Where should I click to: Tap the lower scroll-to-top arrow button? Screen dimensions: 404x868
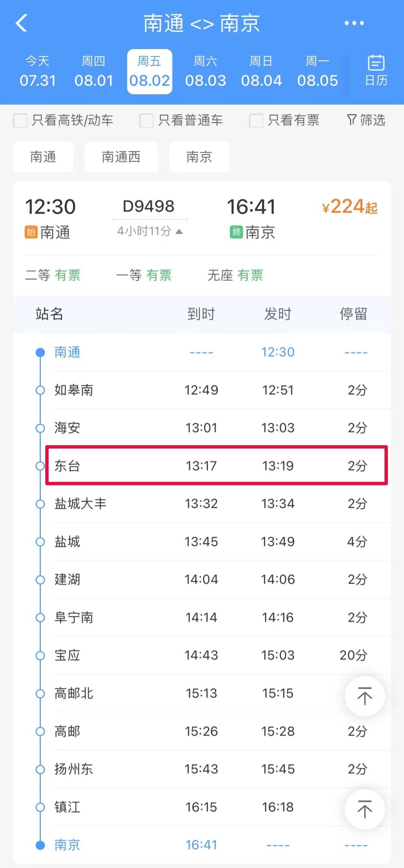365,809
